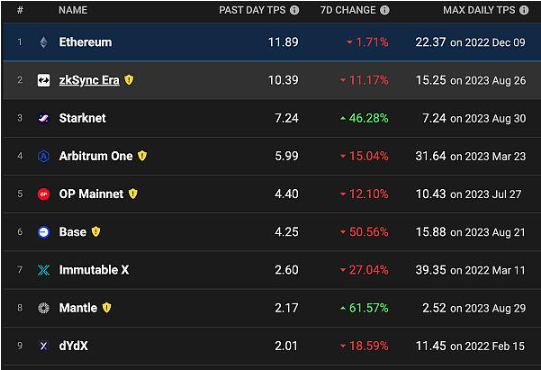
Task: Click the Immutable X logo icon
Action: (43, 270)
